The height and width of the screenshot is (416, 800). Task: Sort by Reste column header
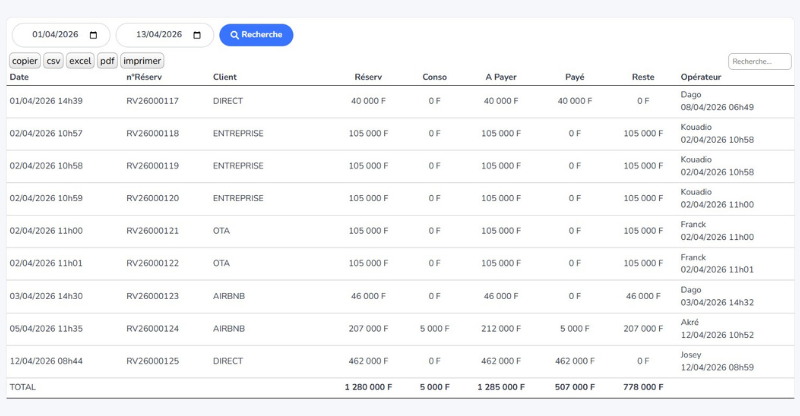(x=643, y=77)
